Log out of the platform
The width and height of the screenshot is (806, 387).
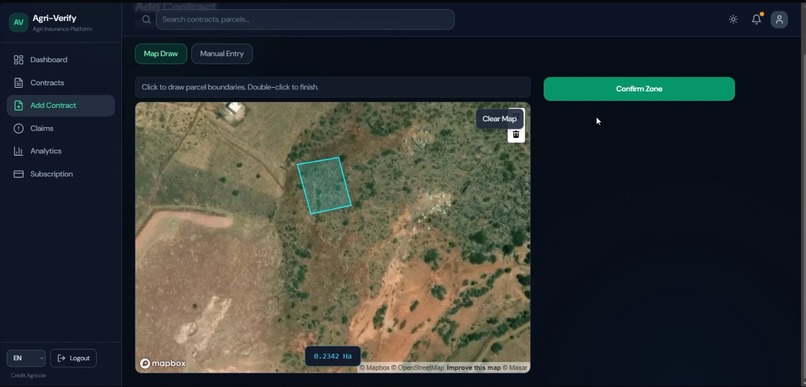tap(74, 358)
